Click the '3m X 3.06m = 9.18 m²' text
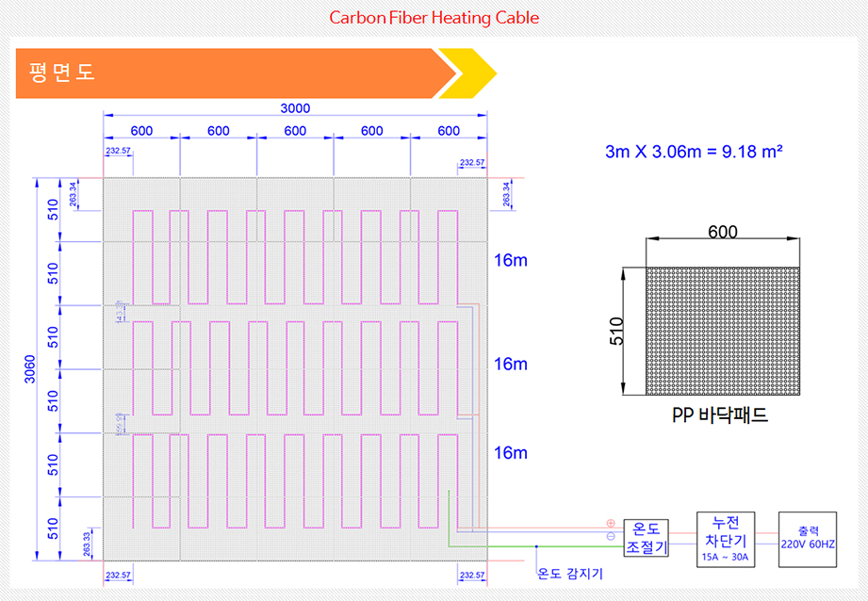 coord(694,151)
